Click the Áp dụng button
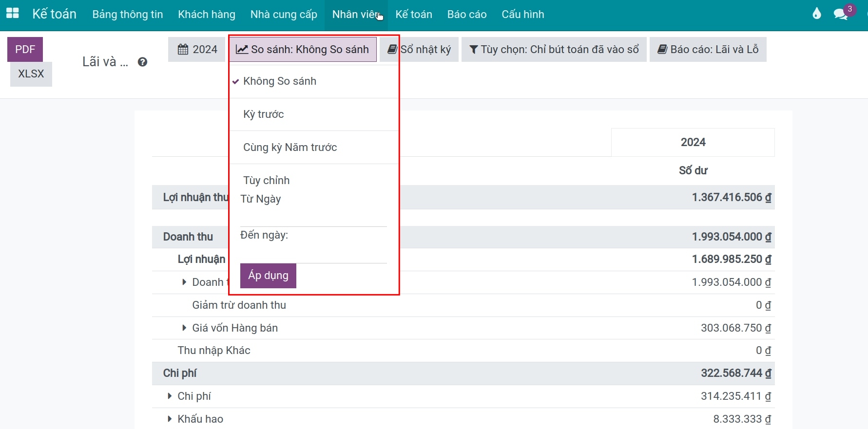This screenshot has width=868, height=429. coord(268,276)
